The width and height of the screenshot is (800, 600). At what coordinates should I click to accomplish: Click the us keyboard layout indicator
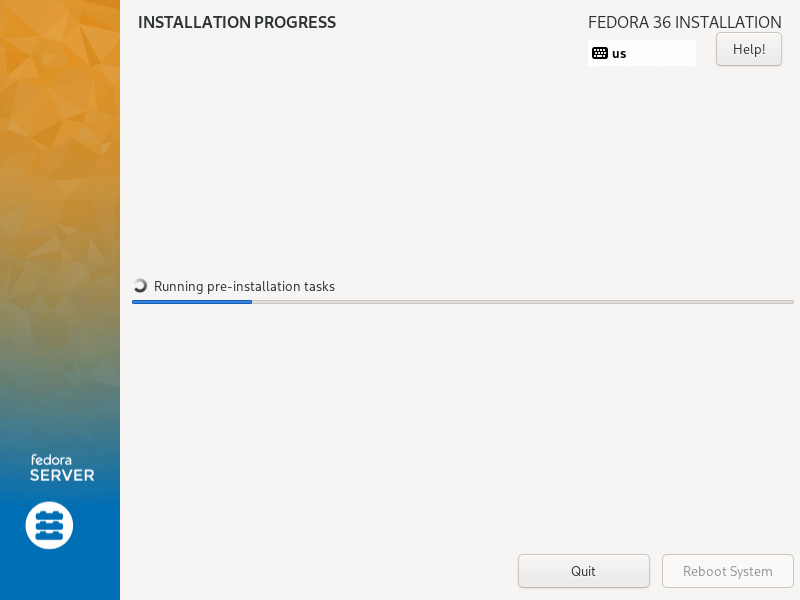[x=641, y=53]
